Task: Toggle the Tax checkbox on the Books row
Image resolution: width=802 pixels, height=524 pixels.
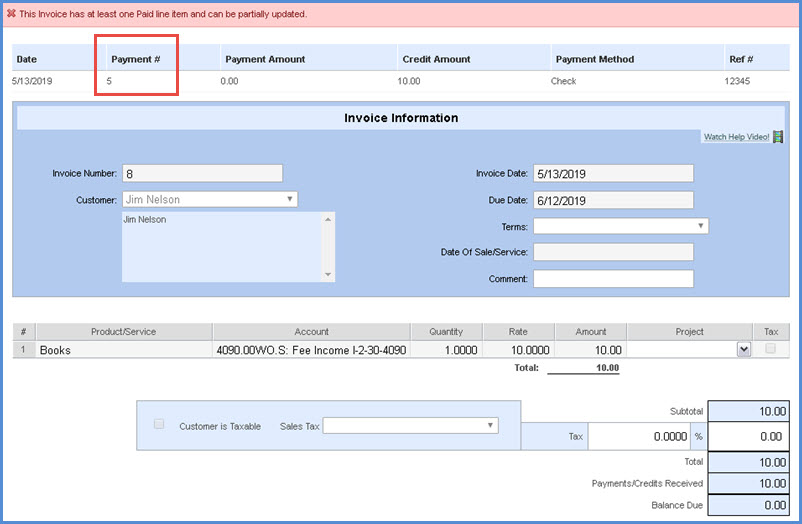Action: point(770,348)
